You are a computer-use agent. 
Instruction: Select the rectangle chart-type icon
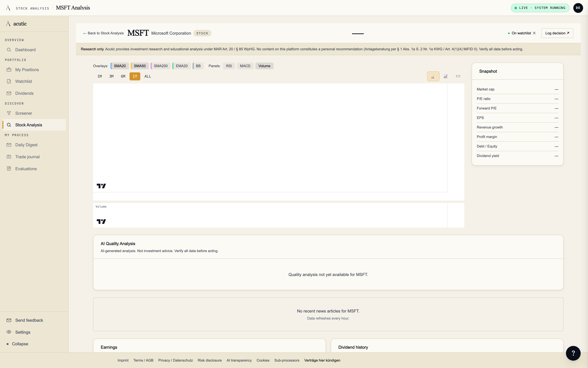click(x=458, y=76)
